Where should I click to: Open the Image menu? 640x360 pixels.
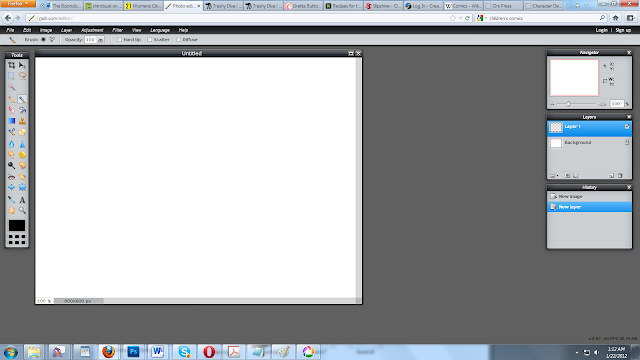click(46, 30)
